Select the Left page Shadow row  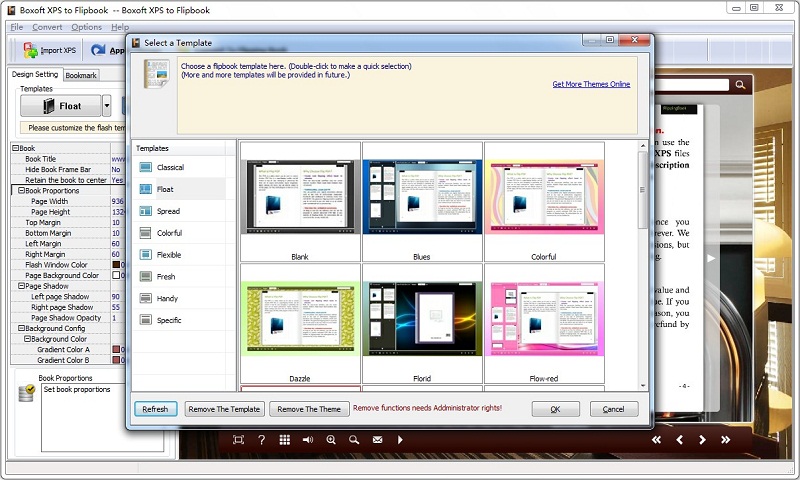(68, 296)
